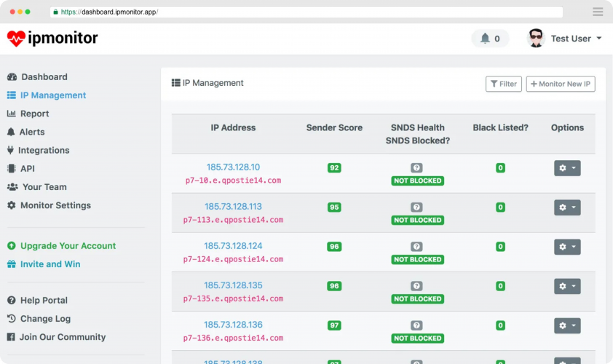Open options gear dropdown for 185.73.128.135
Viewport: 613px width, 364px height.
[567, 286]
